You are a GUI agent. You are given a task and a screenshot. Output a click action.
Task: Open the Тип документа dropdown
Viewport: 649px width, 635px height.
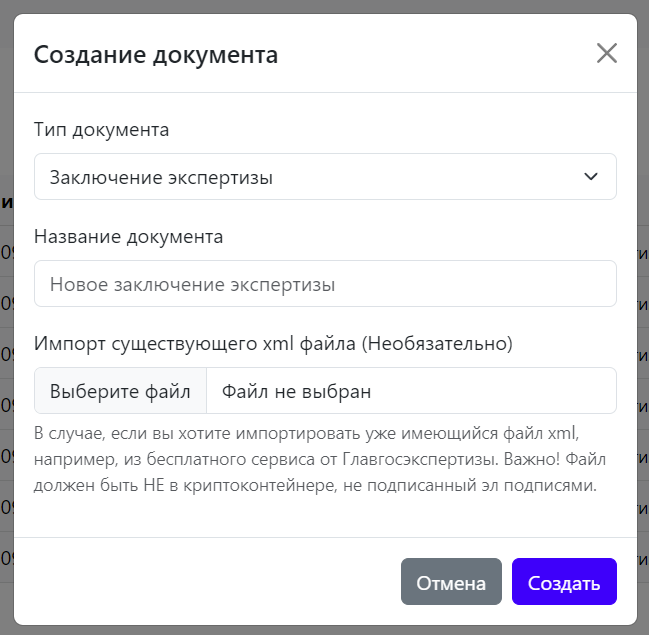pyautogui.click(x=324, y=177)
